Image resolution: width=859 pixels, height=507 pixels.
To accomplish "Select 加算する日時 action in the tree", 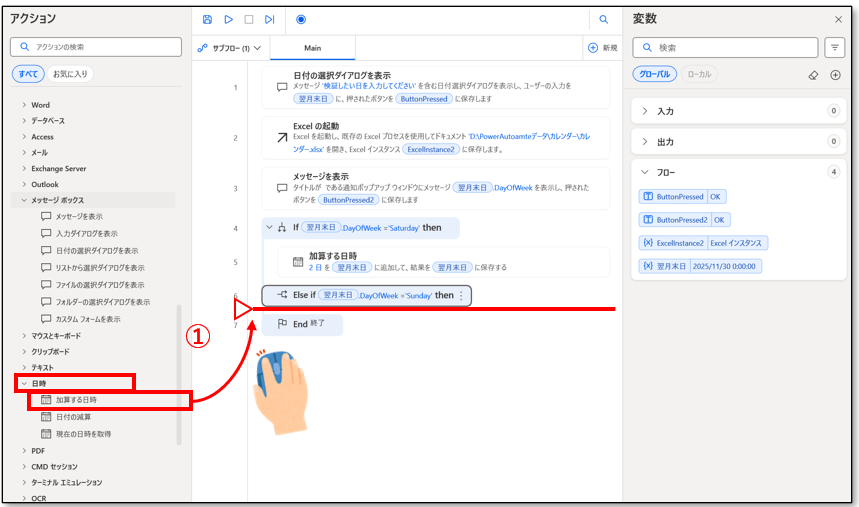I will pos(76,400).
